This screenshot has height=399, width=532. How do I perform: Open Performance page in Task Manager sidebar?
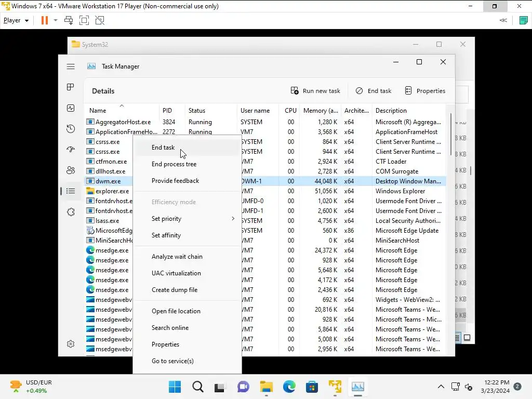click(x=71, y=108)
